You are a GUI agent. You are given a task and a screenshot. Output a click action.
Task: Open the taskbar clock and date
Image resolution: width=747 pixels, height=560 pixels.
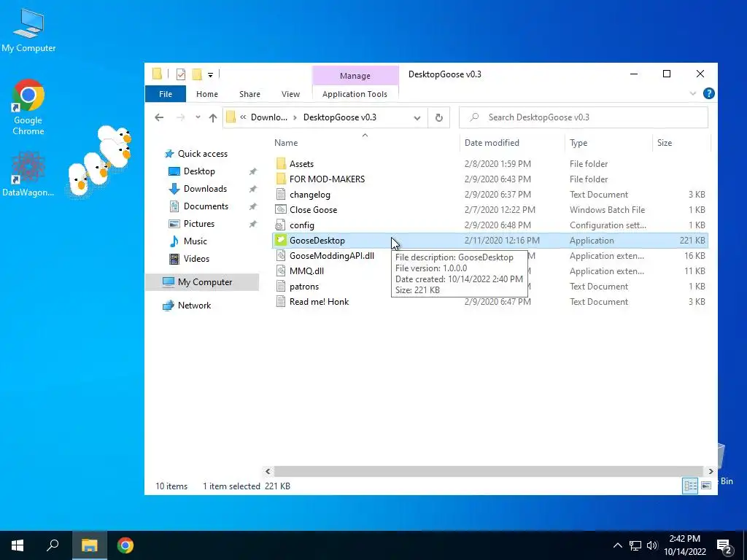coord(684,545)
